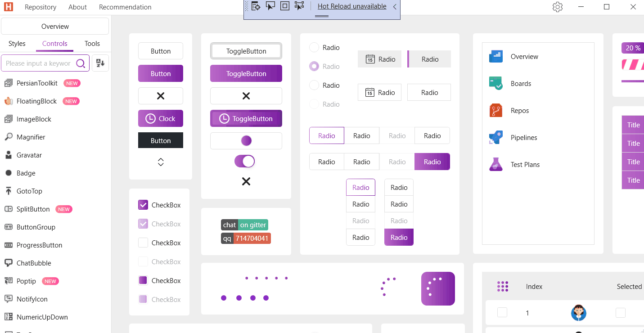Screen dimensions: 644x333
Task: Open GotoTop control entry
Action: point(55,191)
